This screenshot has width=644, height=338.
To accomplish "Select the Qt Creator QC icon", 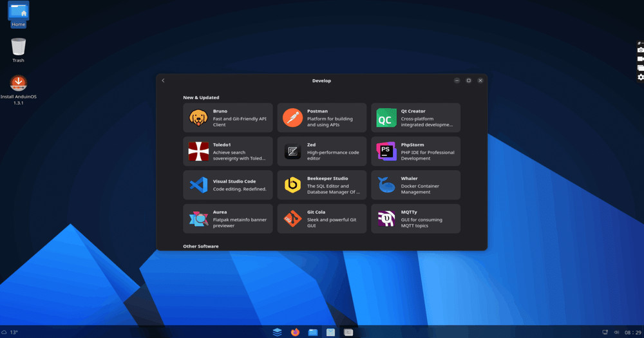I will click(x=386, y=118).
